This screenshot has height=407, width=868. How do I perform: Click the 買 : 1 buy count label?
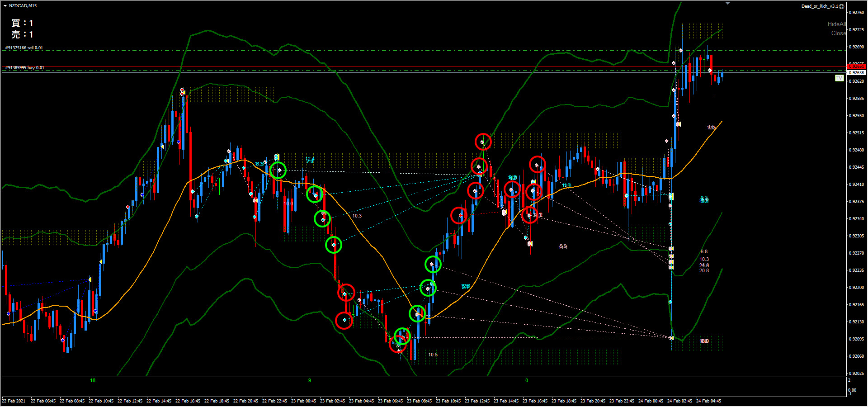[22, 23]
